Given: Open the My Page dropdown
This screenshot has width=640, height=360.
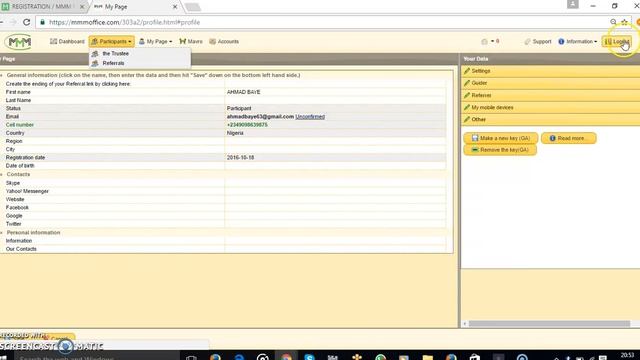Looking at the screenshot, I should click(x=156, y=42).
